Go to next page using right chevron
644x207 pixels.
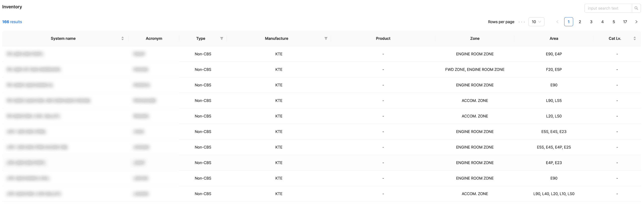pyautogui.click(x=636, y=22)
